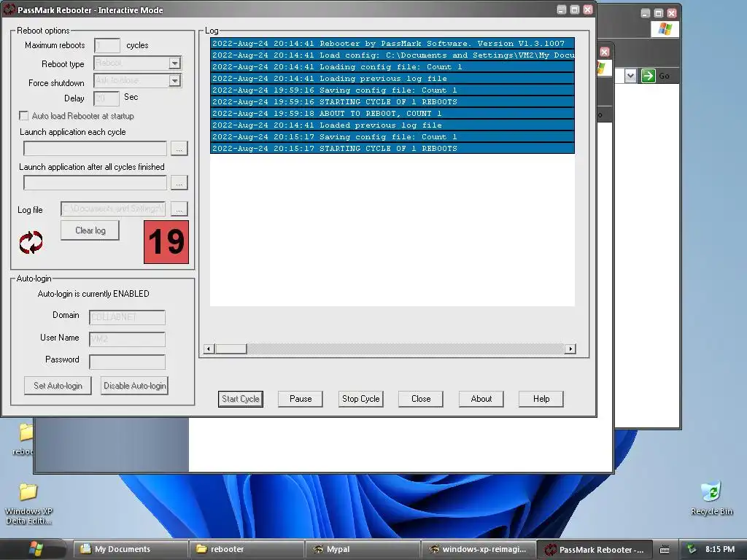The width and height of the screenshot is (747, 560).
Task: Click the log horizontal scrollbar thumb
Action: click(231, 349)
